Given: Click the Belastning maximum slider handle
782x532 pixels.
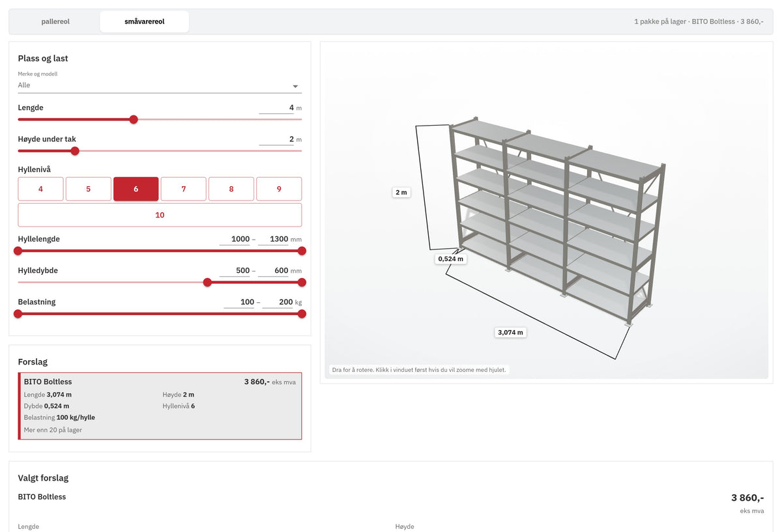Looking at the screenshot, I should coord(302,313).
